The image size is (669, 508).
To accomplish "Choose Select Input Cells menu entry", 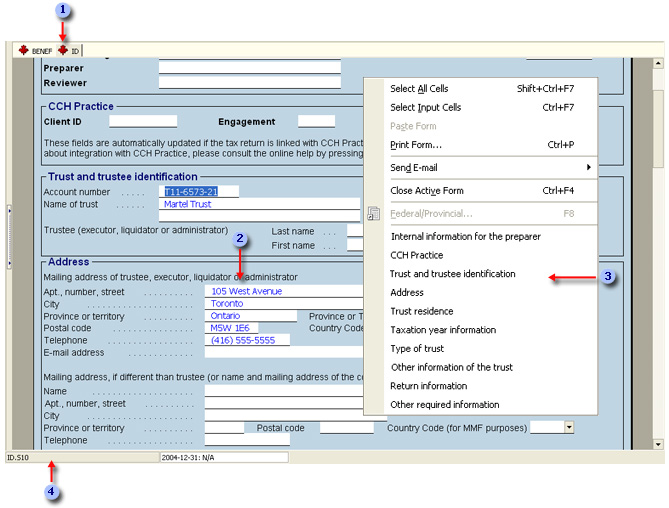I will pyautogui.click(x=482, y=107).
